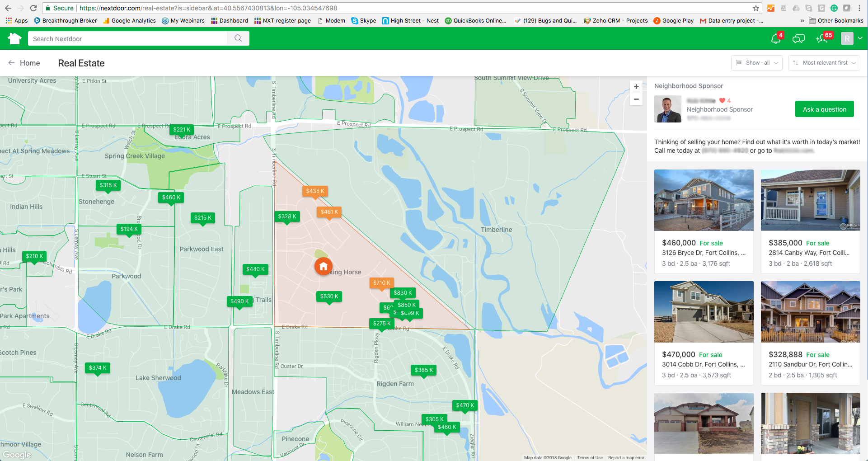Click the search magnifier icon
Viewport: 868px width, 461px height.
(238, 38)
